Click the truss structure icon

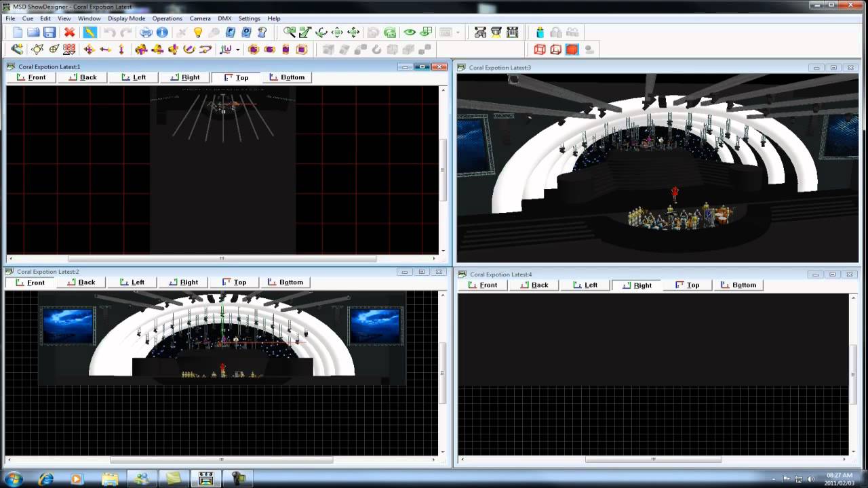click(513, 33)
